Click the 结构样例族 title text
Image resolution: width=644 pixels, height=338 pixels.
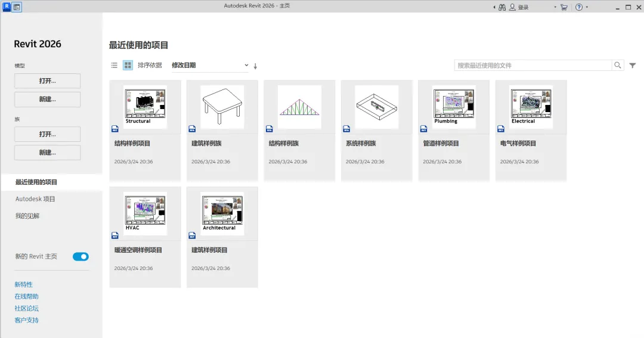284,143
